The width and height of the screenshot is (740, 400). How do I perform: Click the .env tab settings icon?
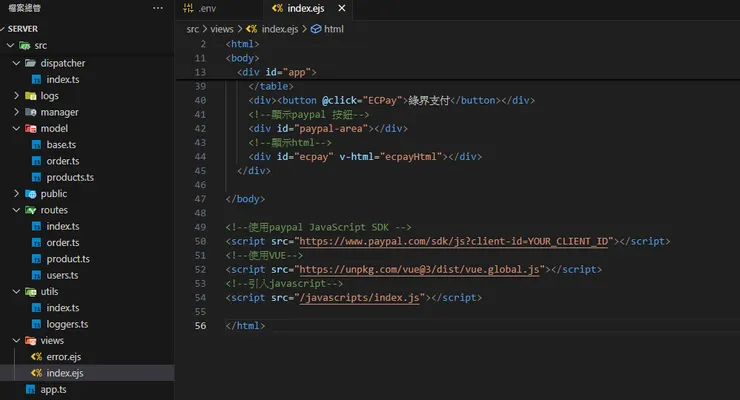point(188,8)
